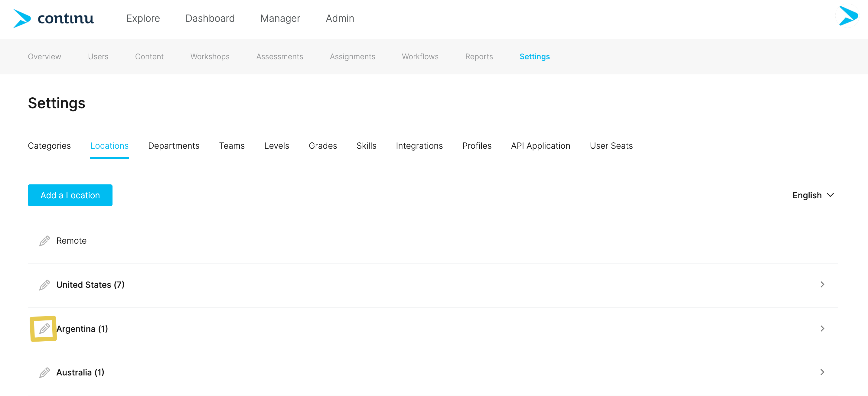Open the Content admin tab

pos(149,57)
